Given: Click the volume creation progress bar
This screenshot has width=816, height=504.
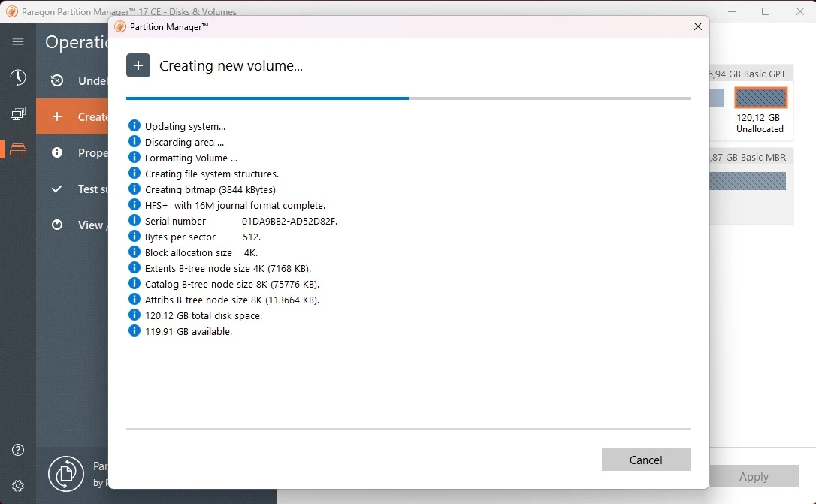Looking at the screenshot, I should tap(409, 98).
